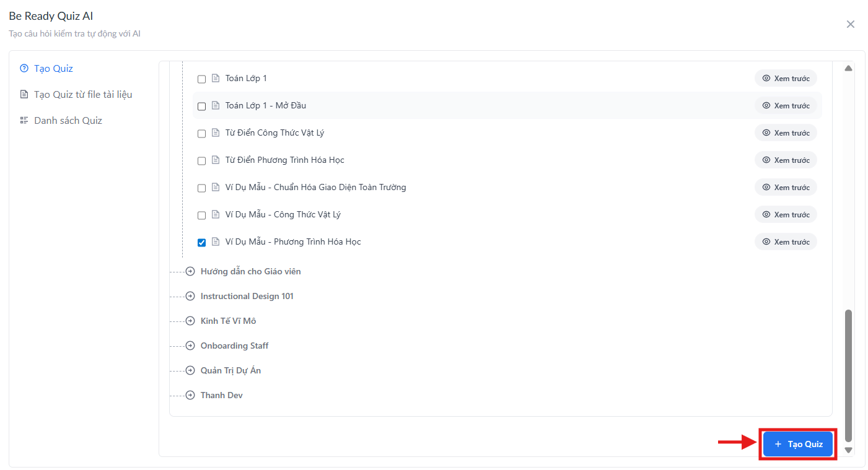
Task: Click the document icon of Toán Lớp 1
Action: 216,79
